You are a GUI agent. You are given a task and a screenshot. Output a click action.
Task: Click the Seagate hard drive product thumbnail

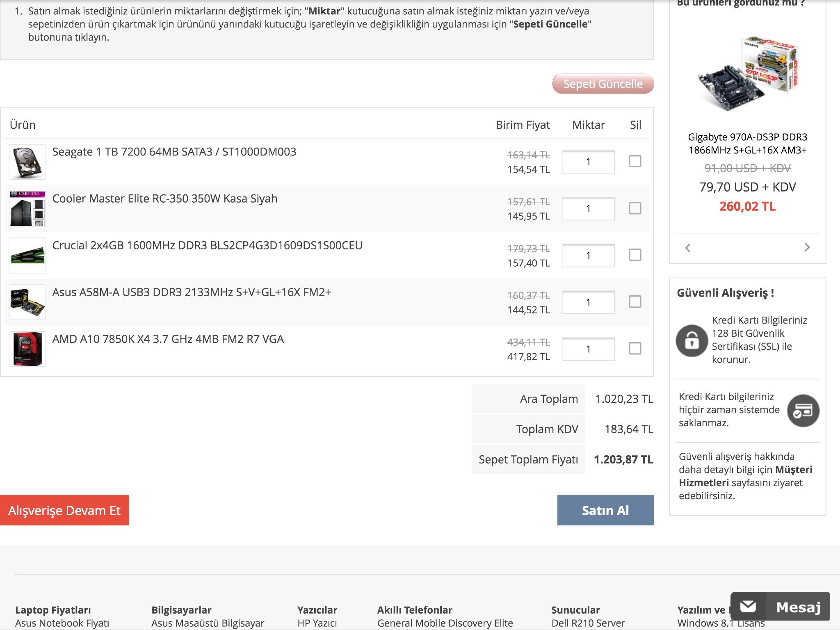click(x=27, y=162)
